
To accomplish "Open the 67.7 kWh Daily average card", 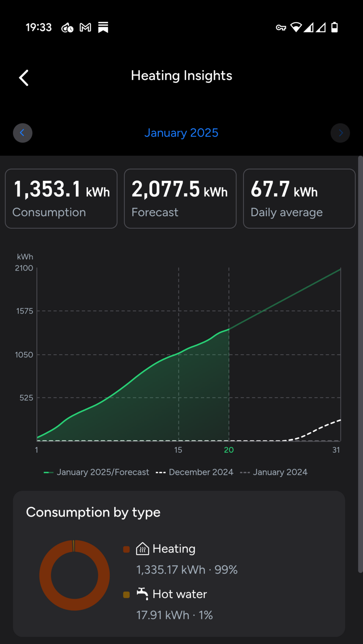I will [299, 198].
